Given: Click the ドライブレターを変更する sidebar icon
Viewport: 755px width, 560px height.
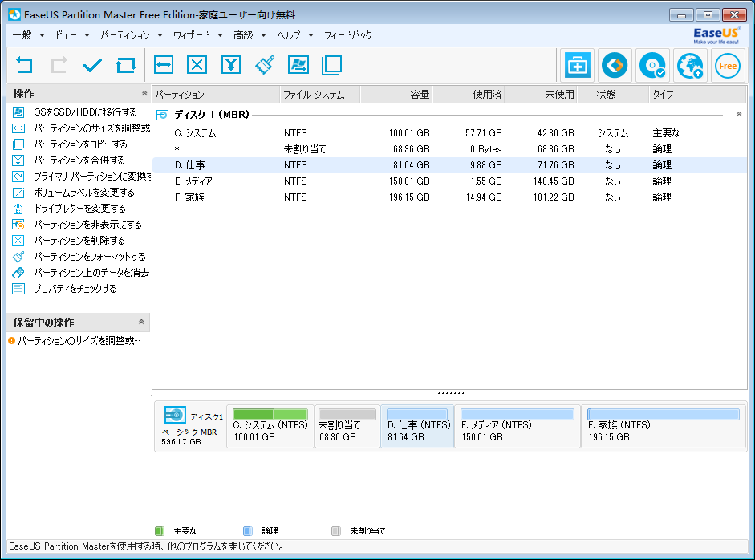Looking at the screenshot, I should click(18, 209).
